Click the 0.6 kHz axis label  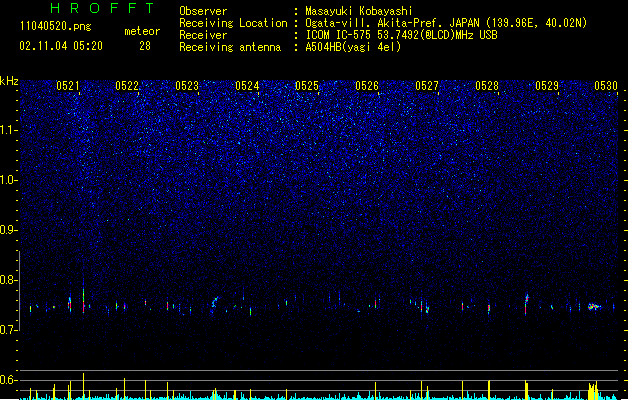pos(9,380)
